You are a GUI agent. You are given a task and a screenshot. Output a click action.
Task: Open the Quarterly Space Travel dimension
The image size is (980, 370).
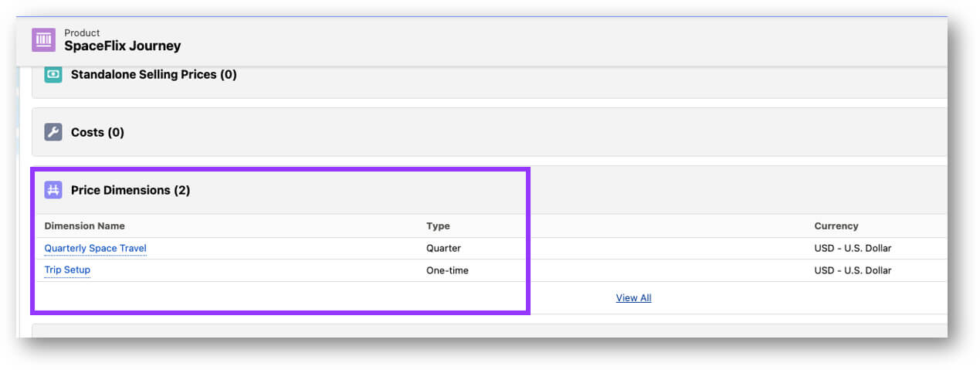point(95,248)
